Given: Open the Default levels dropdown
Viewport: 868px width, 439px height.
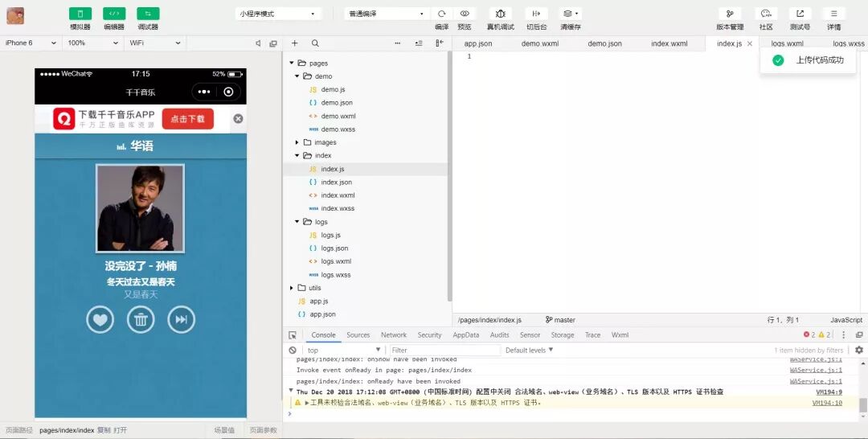Looking at the screenshot, I should click(x=529, y=350).
